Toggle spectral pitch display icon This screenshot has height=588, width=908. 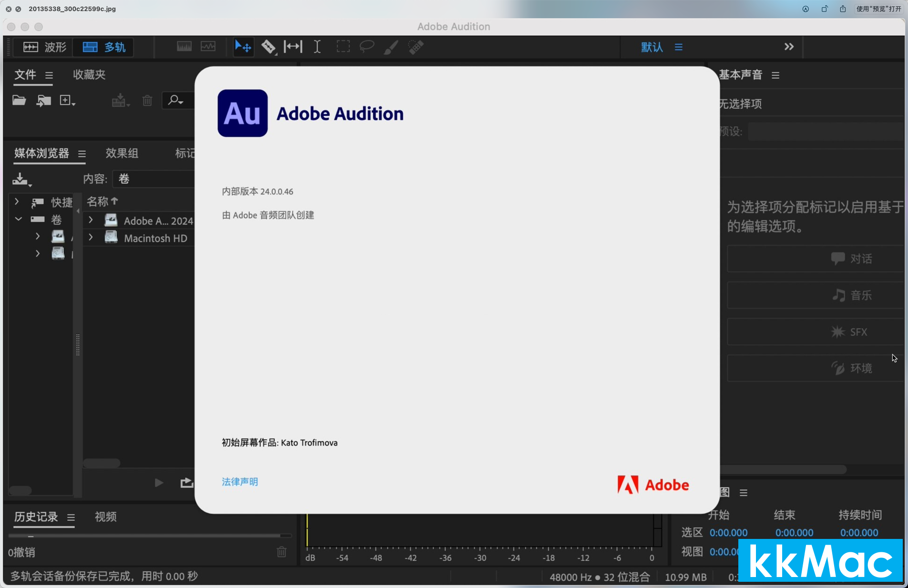click(208, 46)
